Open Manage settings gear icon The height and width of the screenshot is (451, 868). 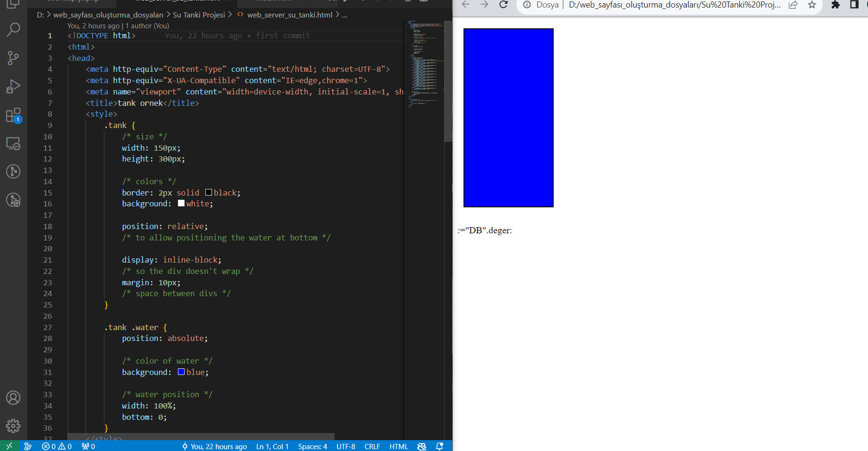[x=13, y=426]
